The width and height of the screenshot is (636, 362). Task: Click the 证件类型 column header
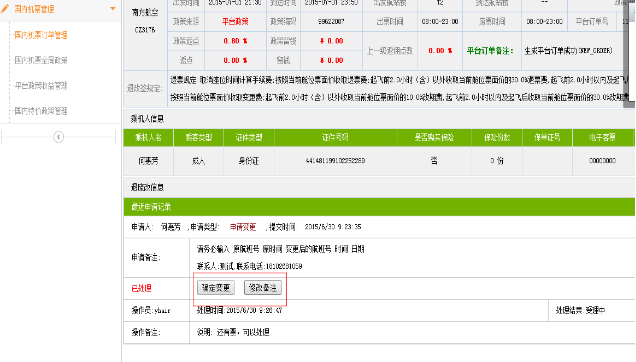point(249,138)
